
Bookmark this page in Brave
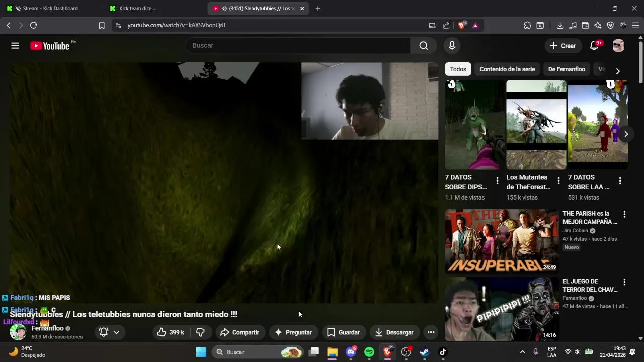[x=102, y=25]
